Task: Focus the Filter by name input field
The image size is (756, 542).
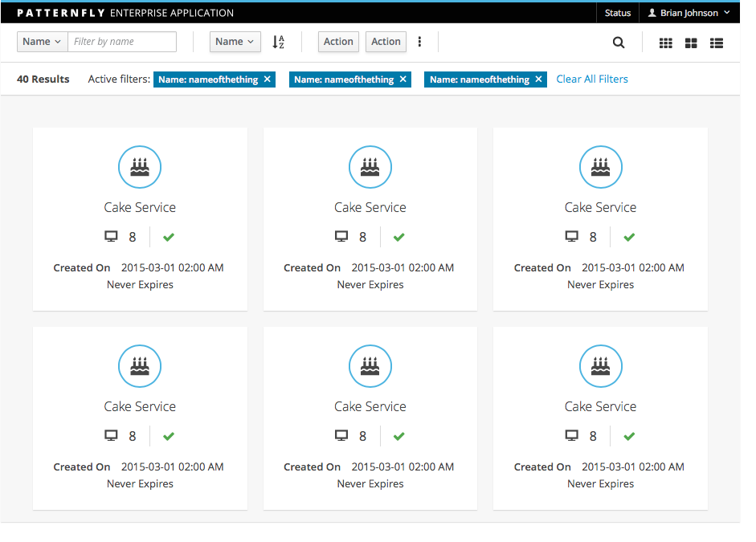Action: pyautogui.click(x=122, y=42)
